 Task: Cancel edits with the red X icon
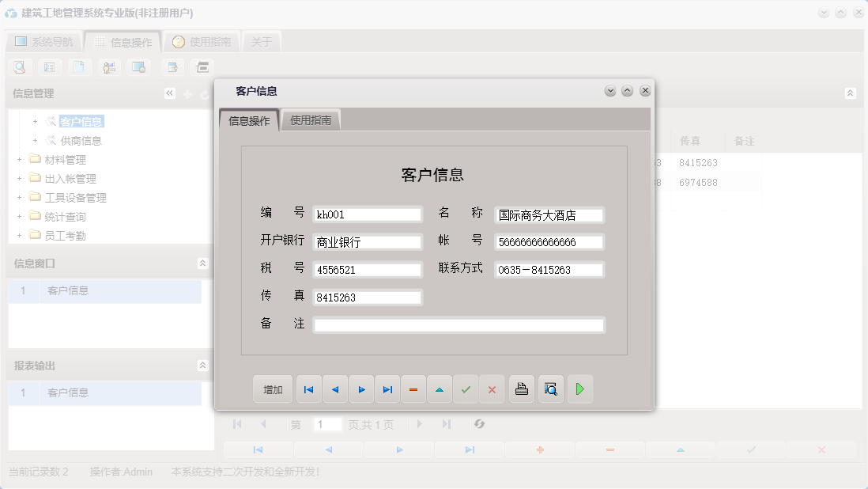492,389
